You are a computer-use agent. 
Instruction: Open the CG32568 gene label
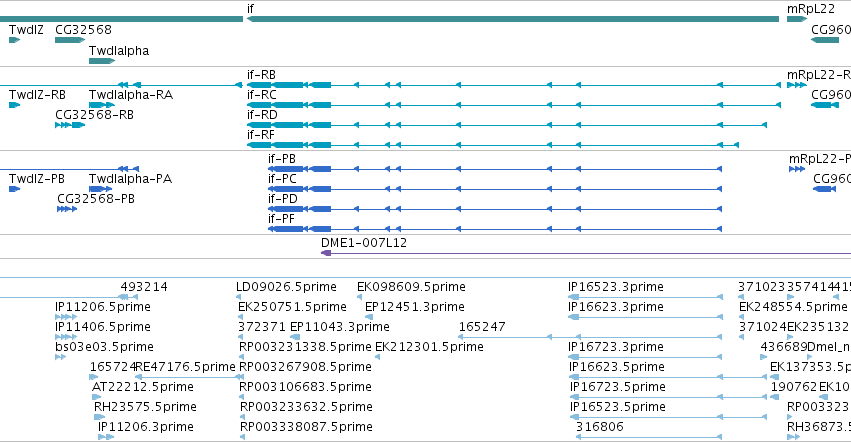click(x=84, y=29)
